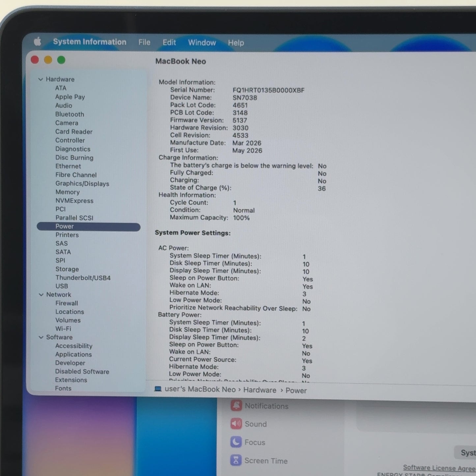
Task: Open the Apple menu icon
Action: (38, 42)
